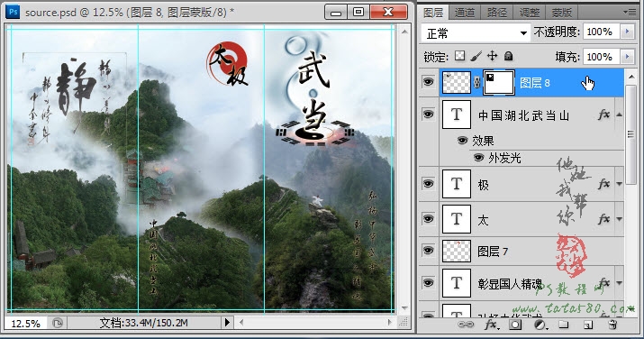
Task: Add a layer mask with the mask icon
Action: coord(515,325)
